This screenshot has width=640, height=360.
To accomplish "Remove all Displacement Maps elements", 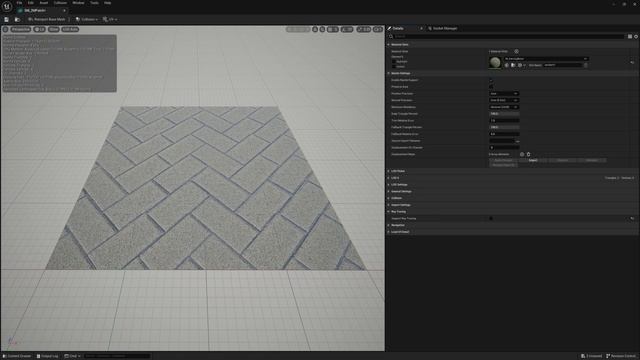I will click(529, 154).
